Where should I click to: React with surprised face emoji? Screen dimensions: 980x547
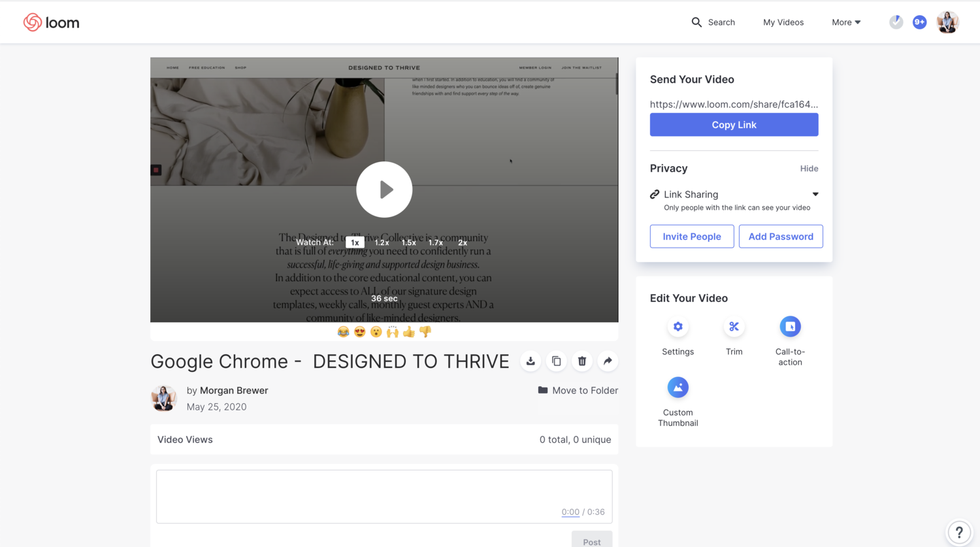(376, 332)
